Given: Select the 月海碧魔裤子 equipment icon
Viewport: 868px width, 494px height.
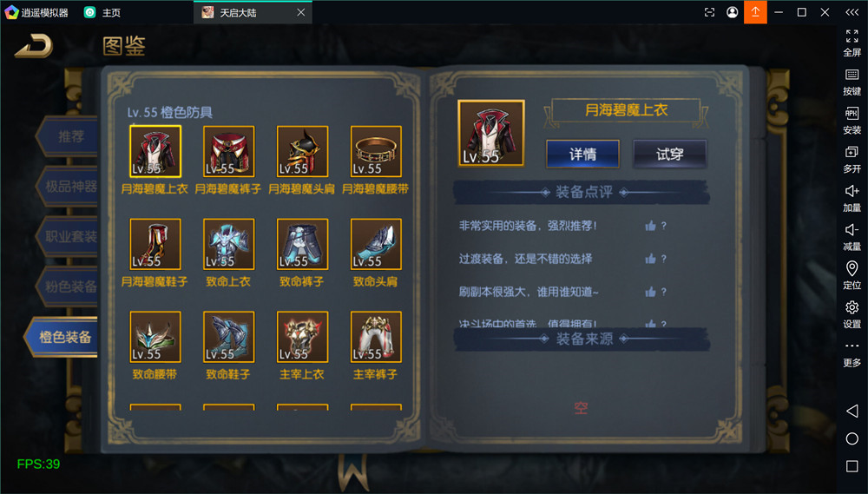Looking at the screenshot, I should [x=228, y=151].
